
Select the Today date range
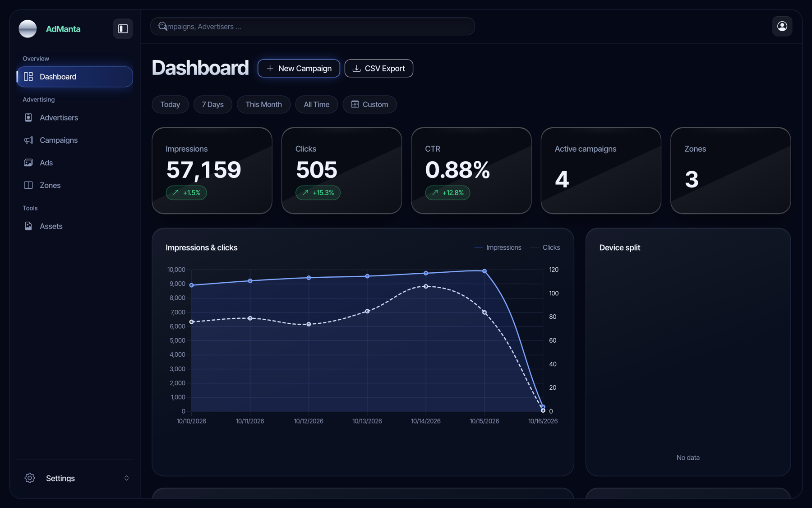point(170,104)
